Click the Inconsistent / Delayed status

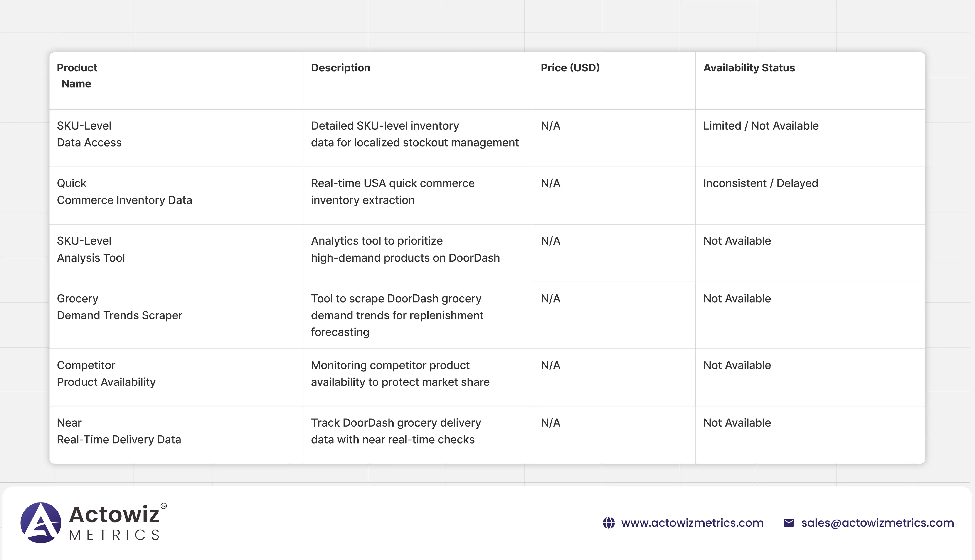pos(761,183)
